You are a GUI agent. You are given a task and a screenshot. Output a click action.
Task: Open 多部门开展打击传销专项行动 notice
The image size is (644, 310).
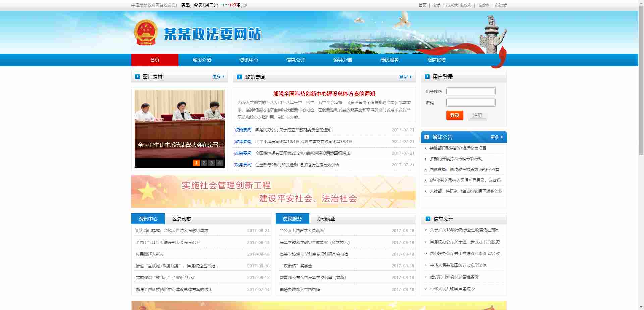(x=456, y=159)
